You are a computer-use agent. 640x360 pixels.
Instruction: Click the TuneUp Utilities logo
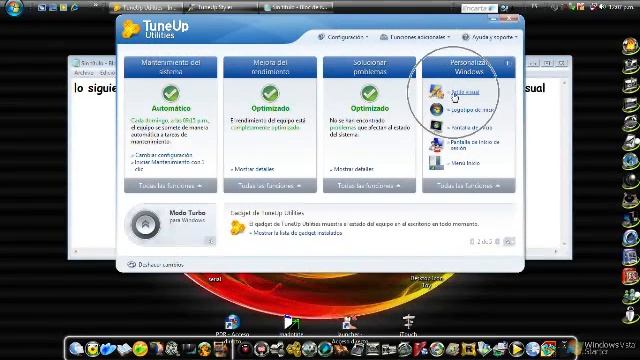tap(156, 29)
